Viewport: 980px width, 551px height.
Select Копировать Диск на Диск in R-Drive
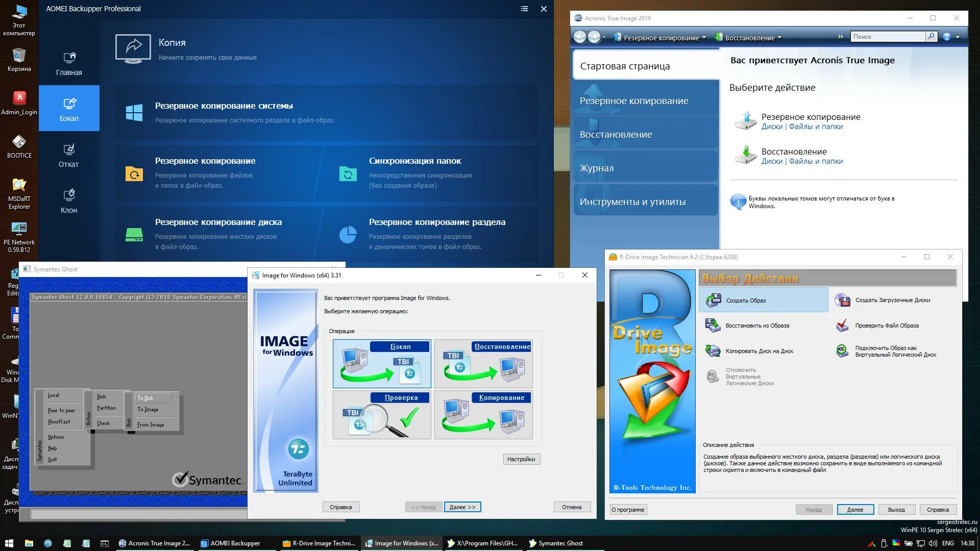[x=749, y=351]
